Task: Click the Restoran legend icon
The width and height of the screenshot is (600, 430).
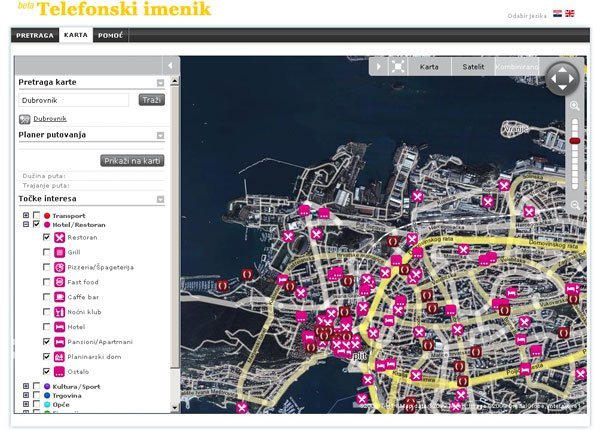Action: coord(59,238)
